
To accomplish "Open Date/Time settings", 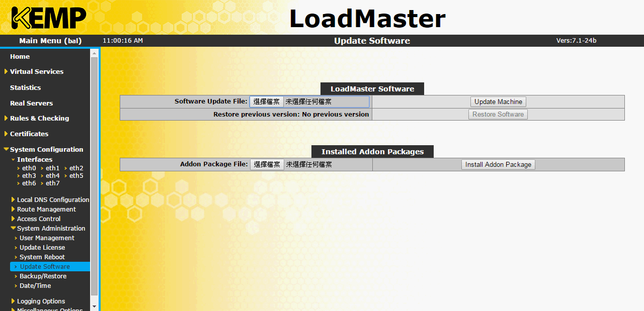I will 35,286.
